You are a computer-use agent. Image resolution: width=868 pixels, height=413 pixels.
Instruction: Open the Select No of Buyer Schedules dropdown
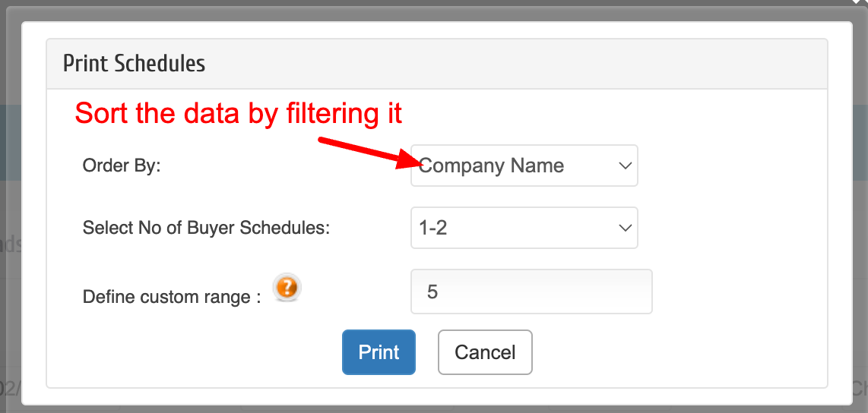[x=524, y=228]
